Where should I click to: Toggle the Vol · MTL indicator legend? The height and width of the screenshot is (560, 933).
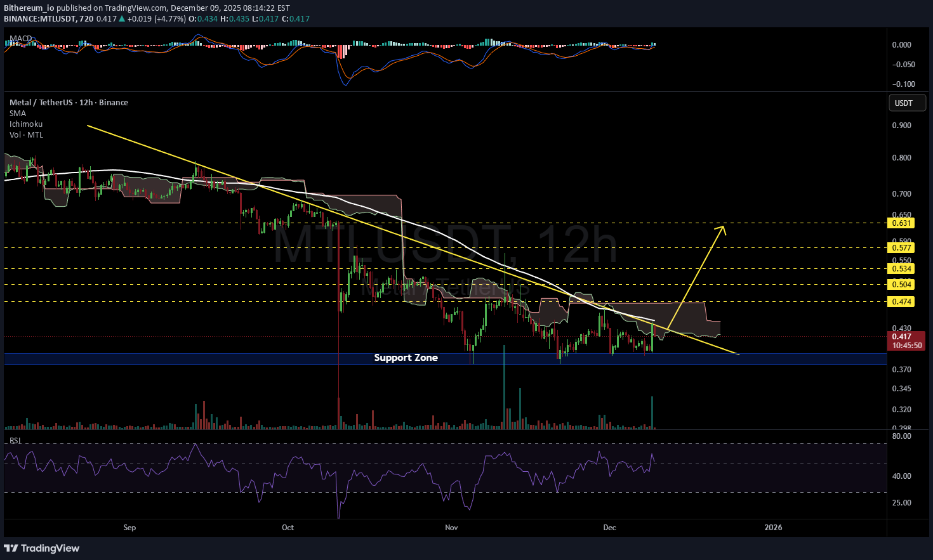tap(27, 135)
